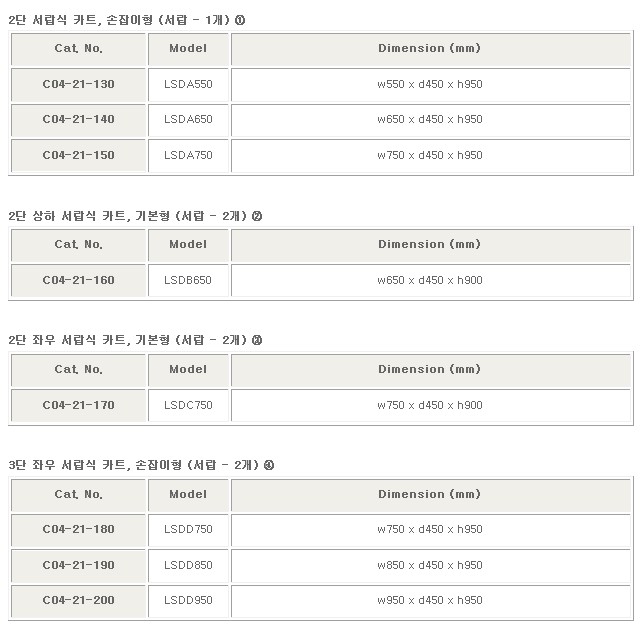Image resolution: width=644 pixels, height=638 pixels.
Task: Select dimension w950 x d450 x h950 cell
Action: pos(430,601)
